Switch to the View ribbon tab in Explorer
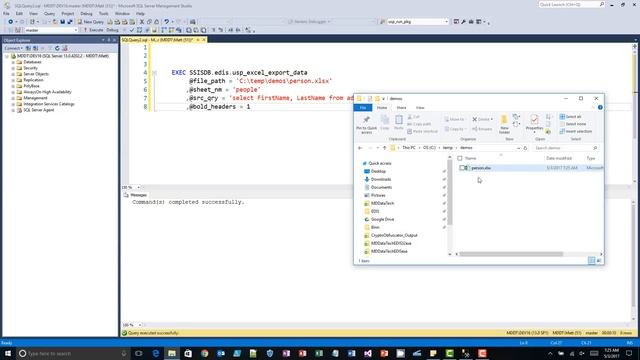 (x=420, y=108)
